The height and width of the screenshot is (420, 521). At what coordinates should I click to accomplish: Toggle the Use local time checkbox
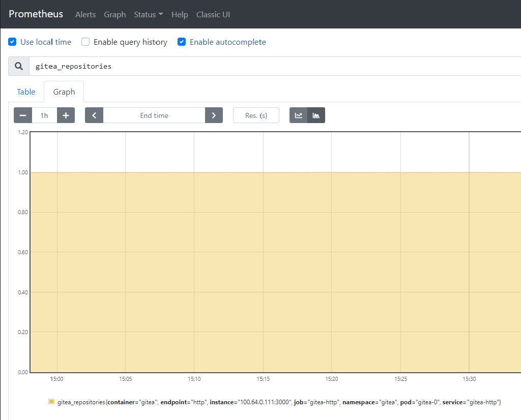pyautogui.click(x=12, y=42)
